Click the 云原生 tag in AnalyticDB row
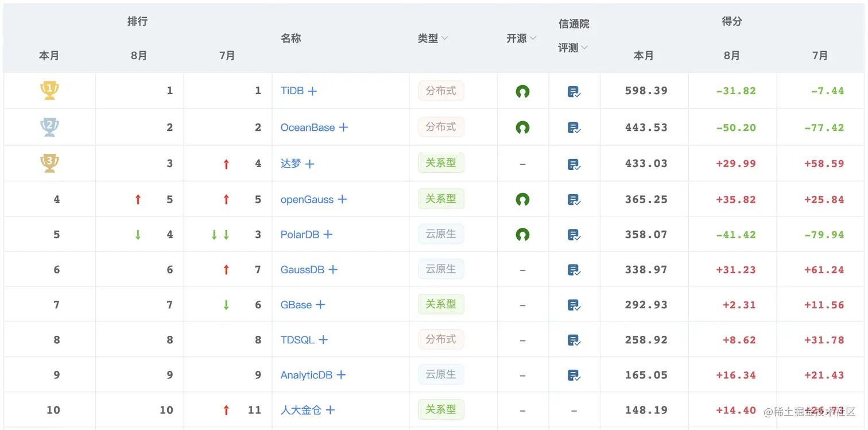This screenshot has height=430, width=868. 441,374
